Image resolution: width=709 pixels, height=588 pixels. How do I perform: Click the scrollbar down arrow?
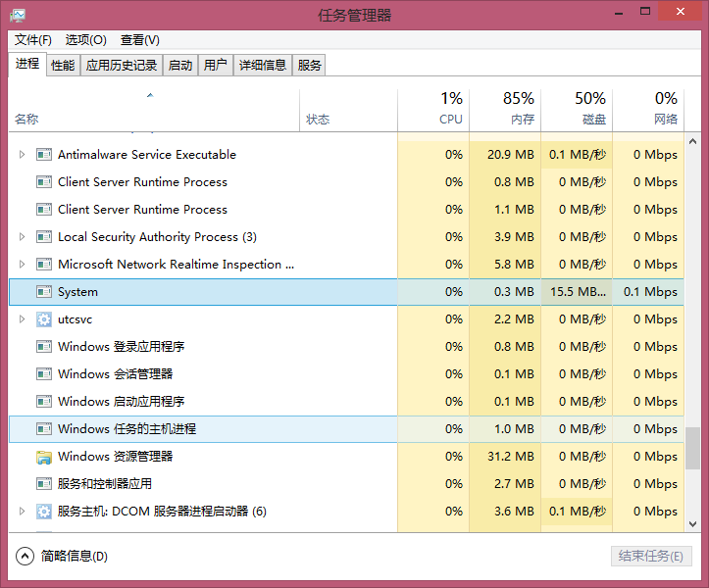(692, 524)
